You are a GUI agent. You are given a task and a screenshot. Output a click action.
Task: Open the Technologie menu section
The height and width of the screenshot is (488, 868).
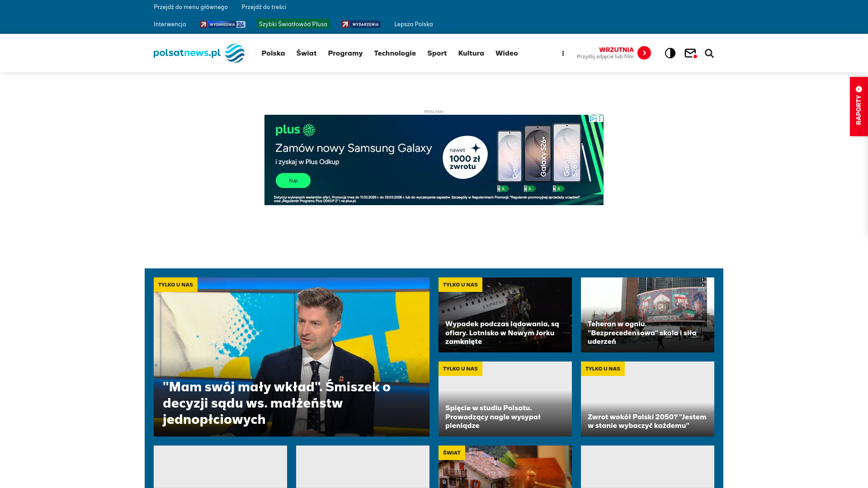point(395,53)
